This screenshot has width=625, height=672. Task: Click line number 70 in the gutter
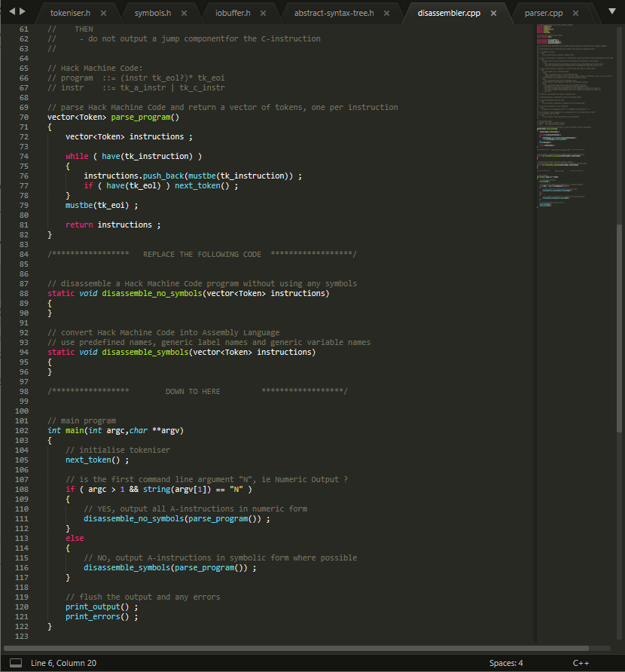(24, 118)
